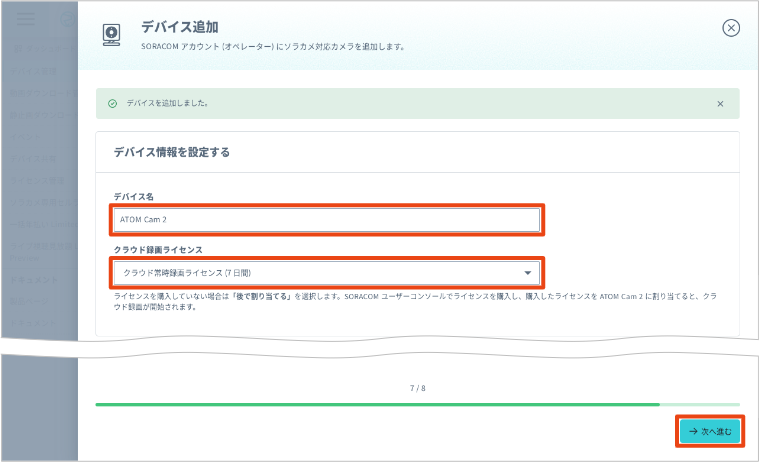
Task: Click the camera device icon in header
Action: click(113, 33)
